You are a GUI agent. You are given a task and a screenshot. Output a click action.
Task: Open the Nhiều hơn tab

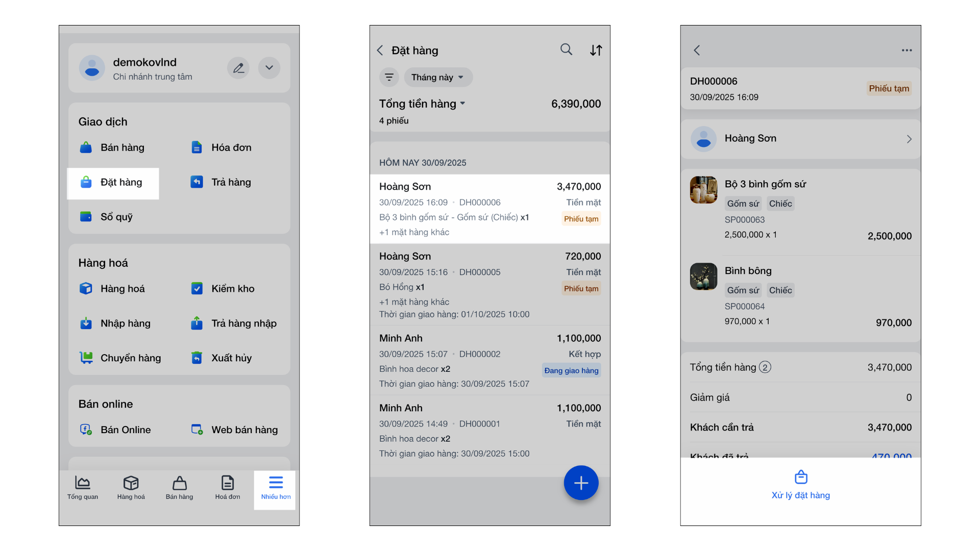[x=276, y=488]
